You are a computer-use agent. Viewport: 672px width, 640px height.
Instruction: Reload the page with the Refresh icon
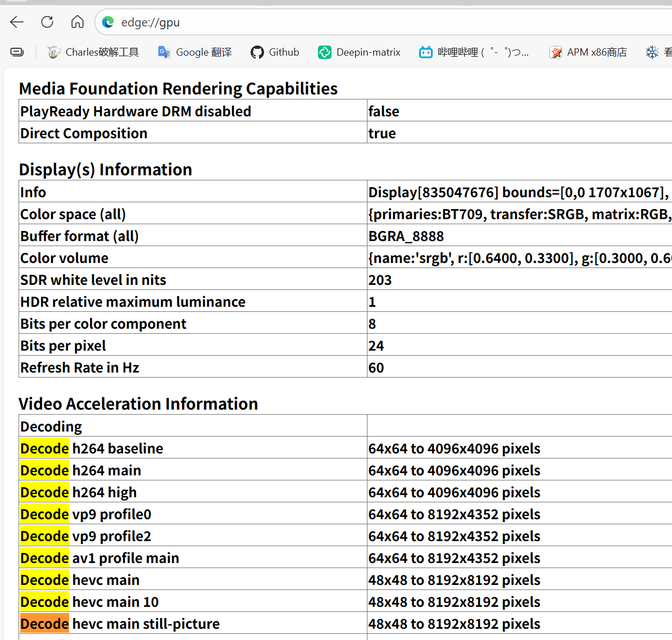(x=47, y=22)
